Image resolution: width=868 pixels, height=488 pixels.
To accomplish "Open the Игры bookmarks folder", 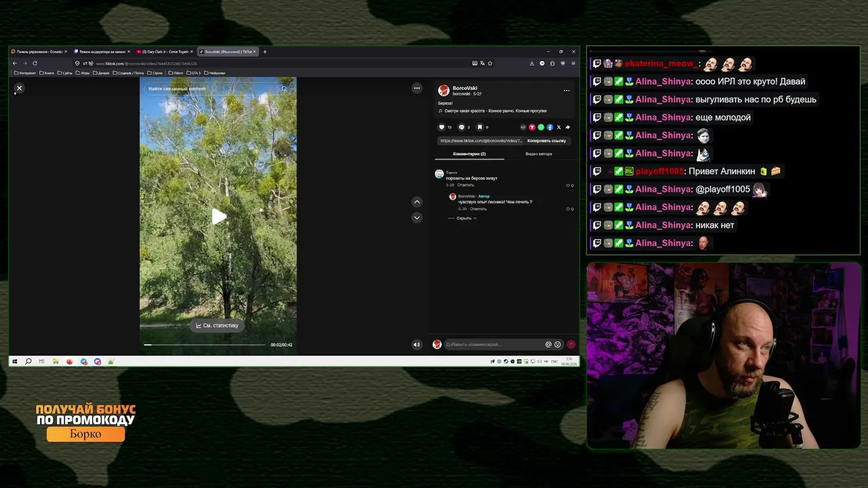I will click(83, 73).
